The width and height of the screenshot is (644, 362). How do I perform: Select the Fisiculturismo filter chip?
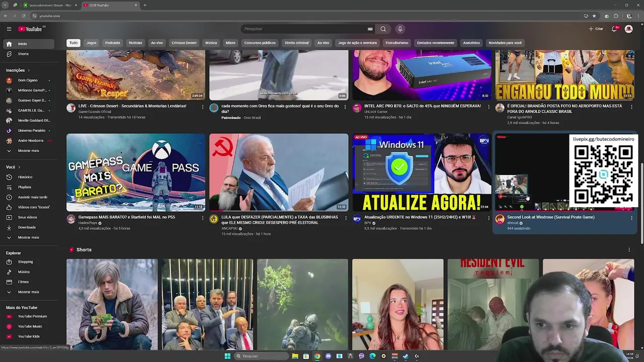click(397, 43)
